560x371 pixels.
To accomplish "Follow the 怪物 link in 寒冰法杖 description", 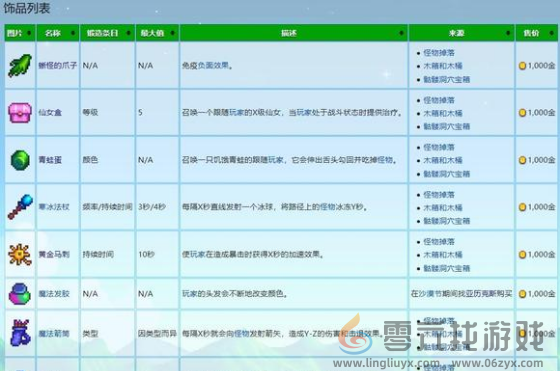I will pyautogui.click(x=328, y=207).
